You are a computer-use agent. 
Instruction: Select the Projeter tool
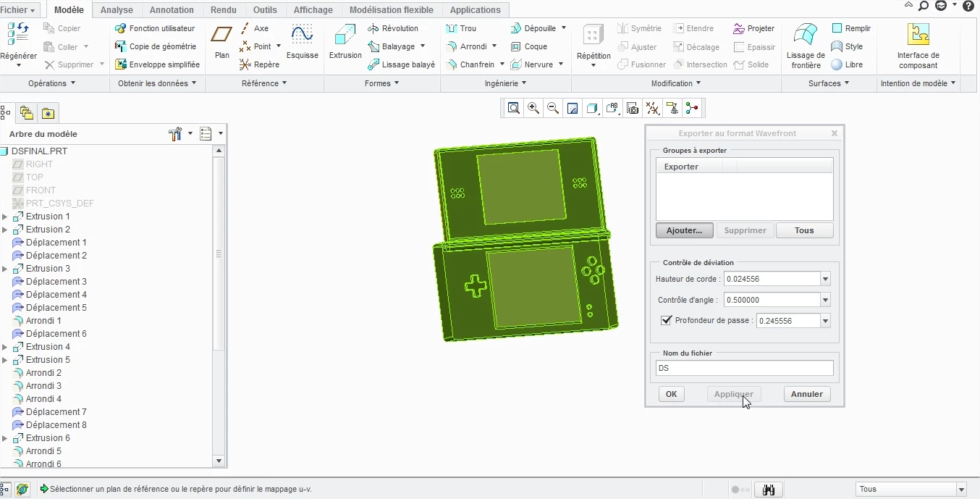[753, 28]
